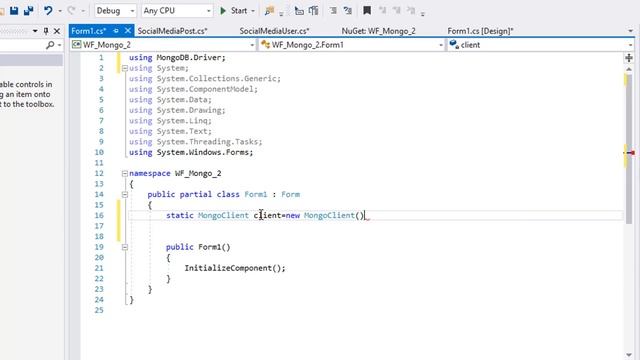Close the Toolbox panel
Screen dimensions: 640x360
point(57,31)
